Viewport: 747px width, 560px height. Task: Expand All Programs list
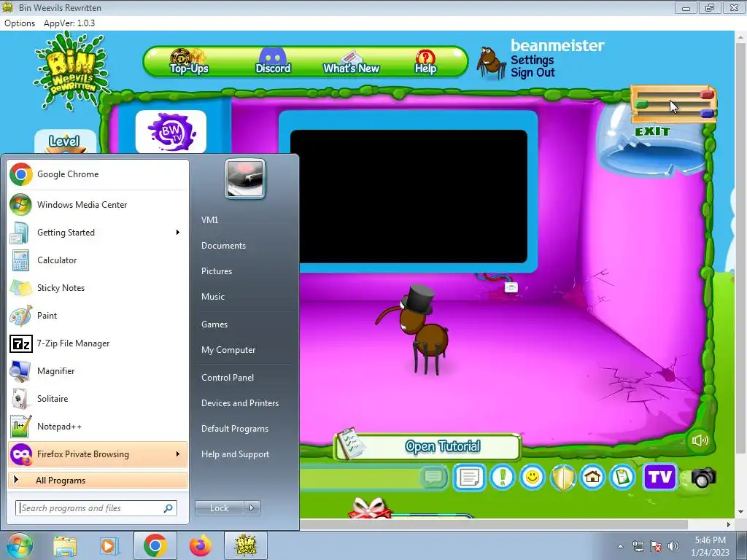[98, 481]
